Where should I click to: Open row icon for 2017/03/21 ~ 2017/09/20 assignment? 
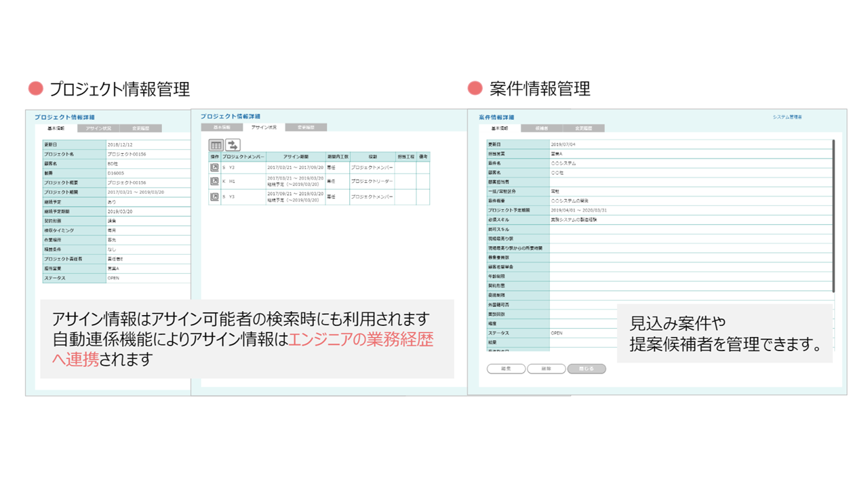coord(214,167)
